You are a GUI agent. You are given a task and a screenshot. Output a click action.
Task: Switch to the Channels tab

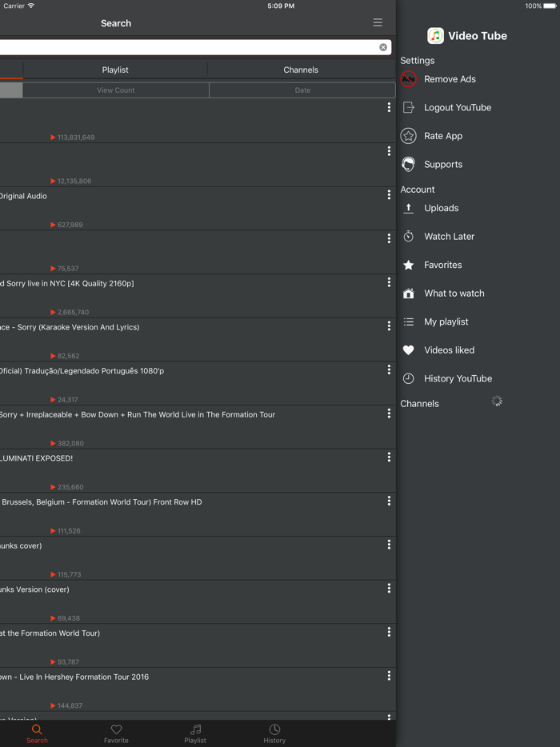301,70
